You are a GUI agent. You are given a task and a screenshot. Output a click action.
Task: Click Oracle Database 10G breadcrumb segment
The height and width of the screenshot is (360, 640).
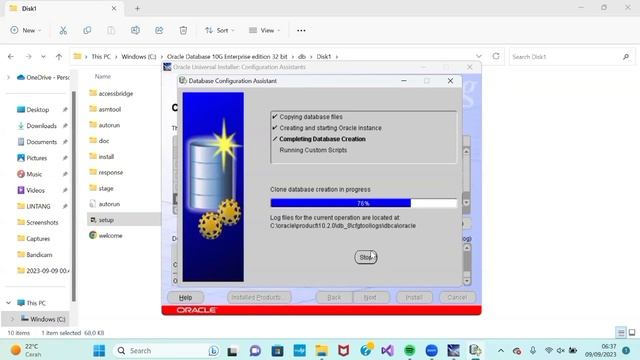[227, 56]
